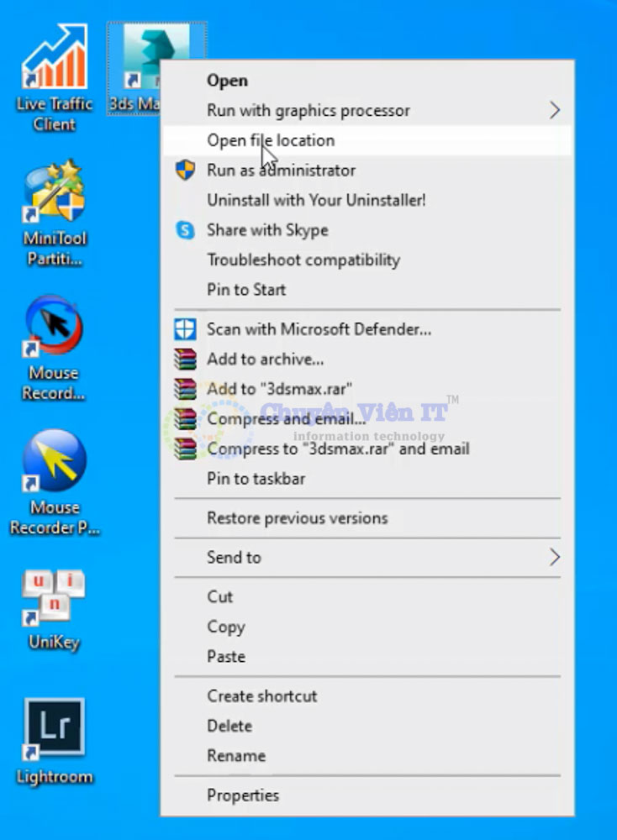Select the Mouse Recorder desktop icon
617x840 pixels.
point(55,329)
